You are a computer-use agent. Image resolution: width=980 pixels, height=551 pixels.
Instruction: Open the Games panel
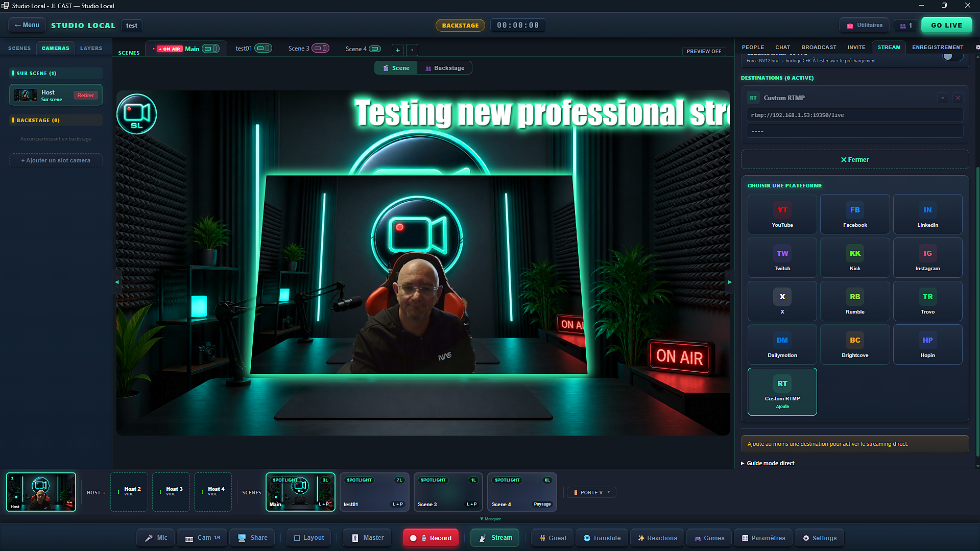click(709, 538)
